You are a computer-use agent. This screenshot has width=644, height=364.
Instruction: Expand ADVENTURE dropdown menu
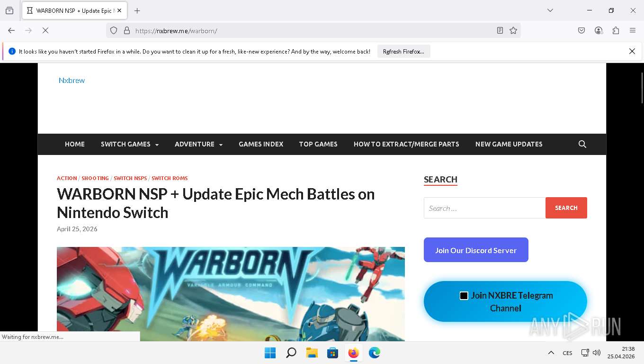tap(198, 144)
